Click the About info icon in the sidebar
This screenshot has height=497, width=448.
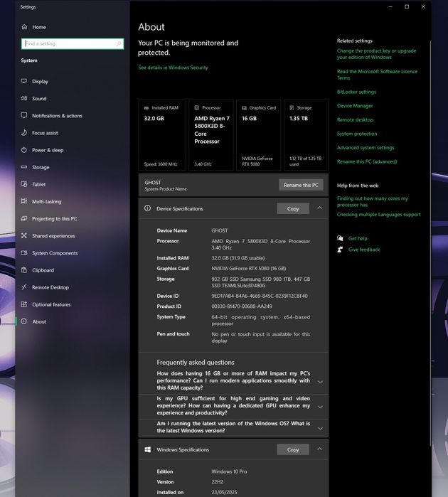[23, 321]
